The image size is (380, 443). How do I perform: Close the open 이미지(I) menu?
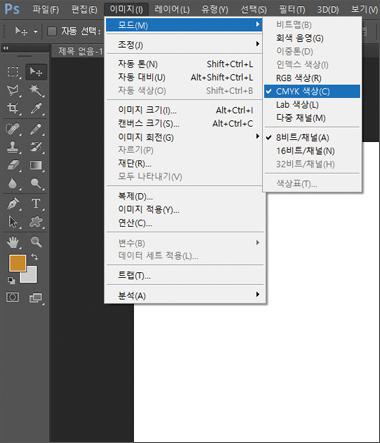127,9
